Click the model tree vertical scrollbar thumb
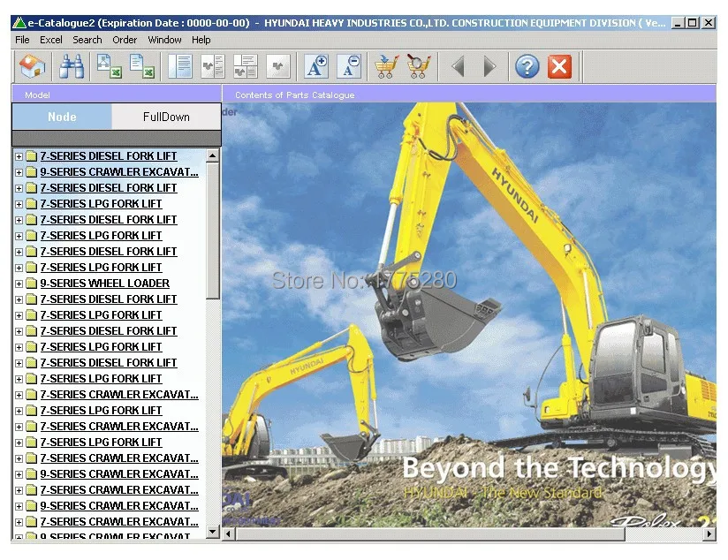 (x=213, y=231)
